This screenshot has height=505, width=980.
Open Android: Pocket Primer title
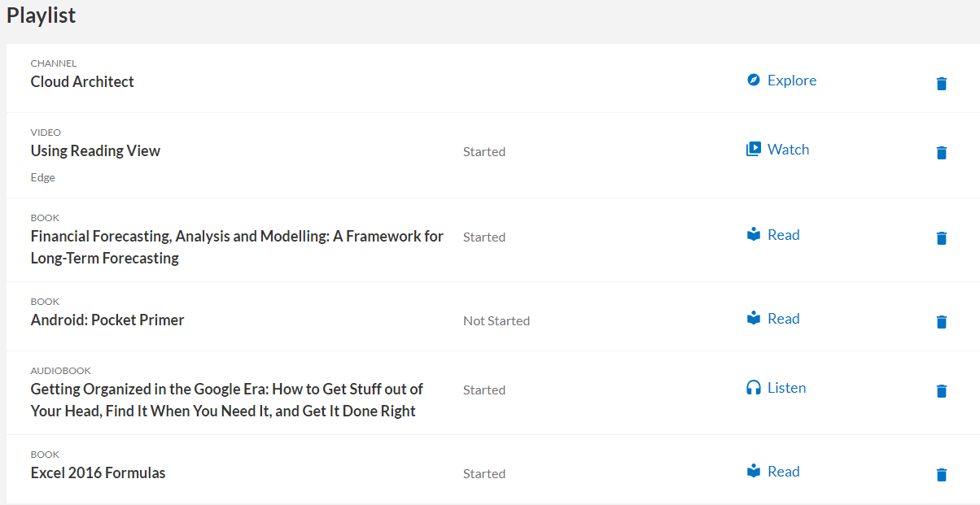pos(107,320)
